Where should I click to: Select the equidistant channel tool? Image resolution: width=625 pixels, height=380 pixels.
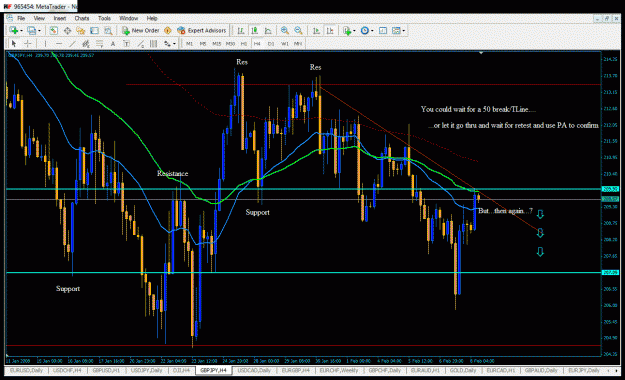tap(86, 43)
